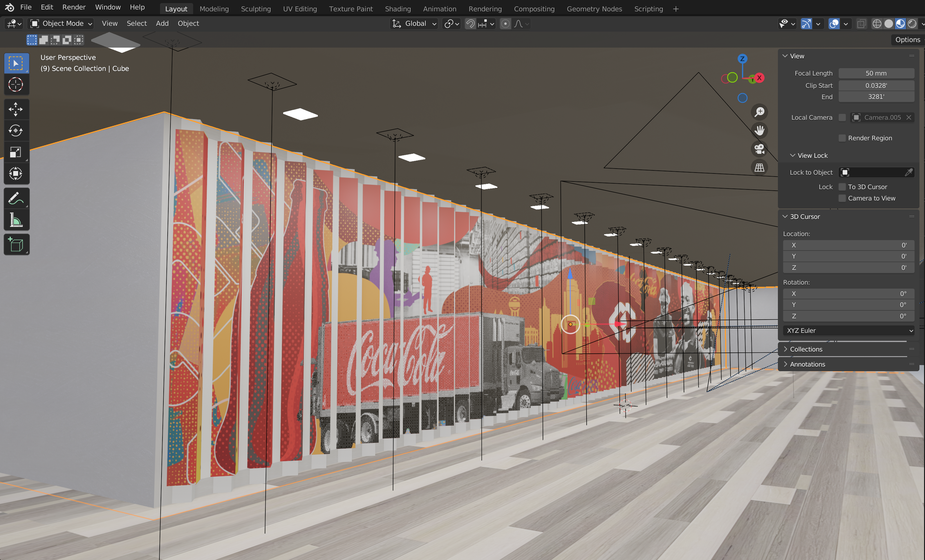This screenshot has height=560, width=925.
Task: Select the Measure tool
Action: [x=16, y=220]
